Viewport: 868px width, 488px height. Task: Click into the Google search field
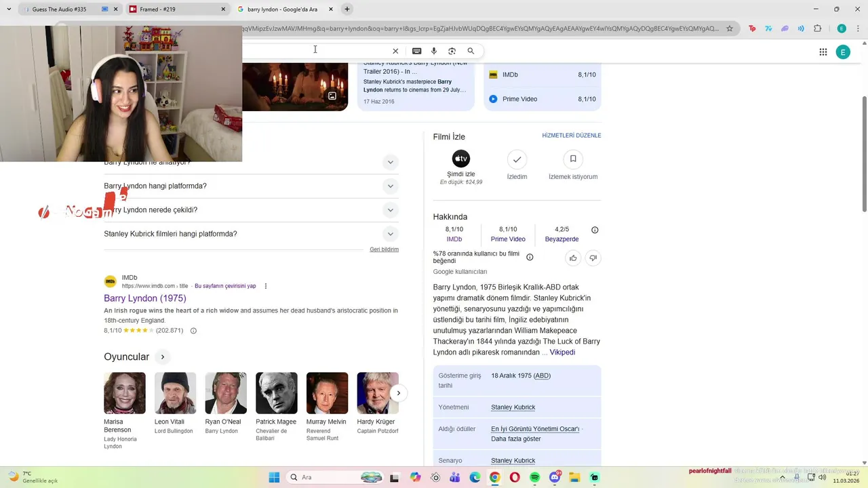tap(315, 51)
